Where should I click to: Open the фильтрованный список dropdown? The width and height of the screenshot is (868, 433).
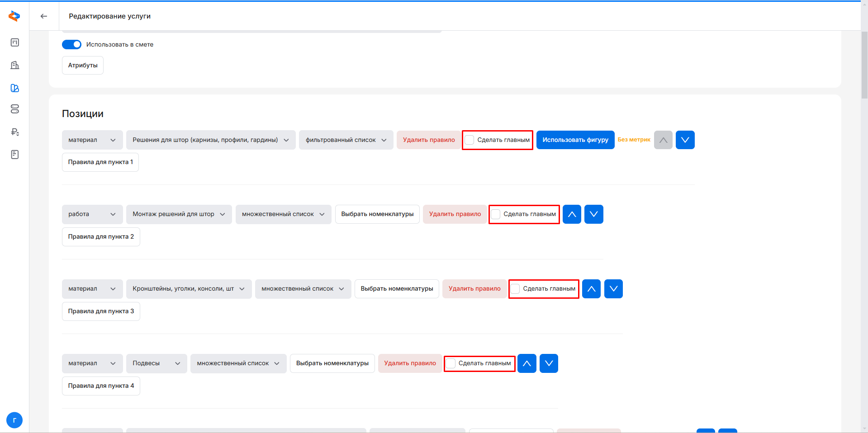tap(346, 140)
